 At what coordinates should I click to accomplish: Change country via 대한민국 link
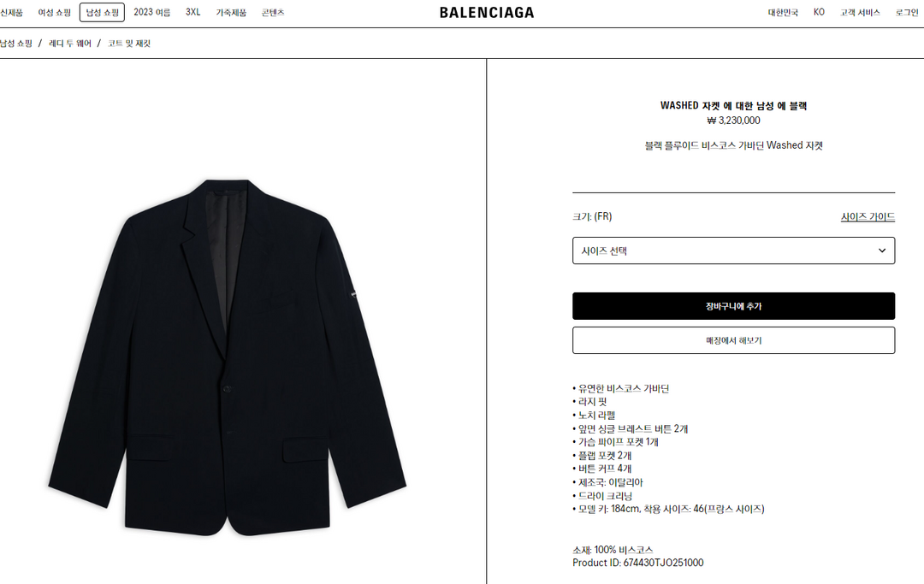tap(783, 12)
